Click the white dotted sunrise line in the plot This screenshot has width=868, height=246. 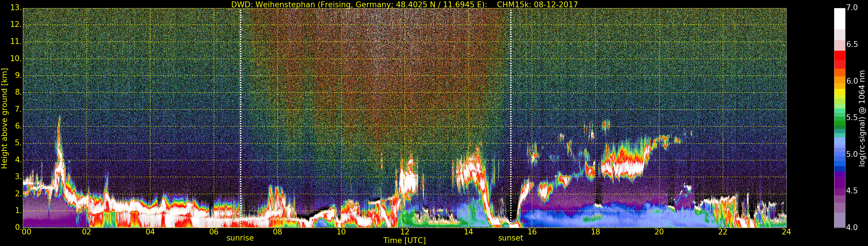(x=240, y=101)
